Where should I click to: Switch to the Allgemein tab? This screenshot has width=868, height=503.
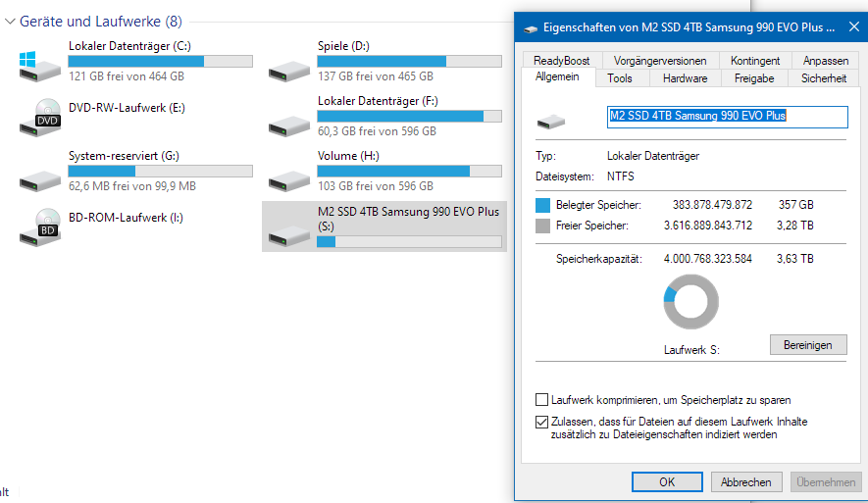click(x=557, y=76)
